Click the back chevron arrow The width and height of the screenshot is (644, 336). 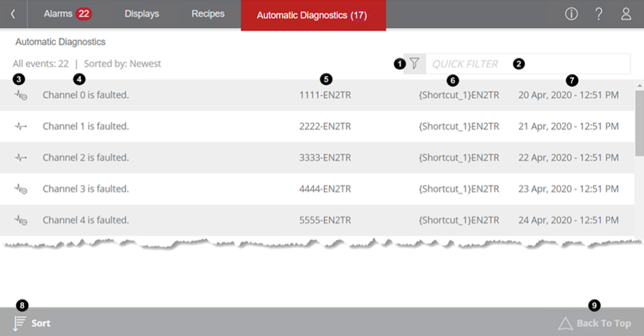click(x=13, y=14)
